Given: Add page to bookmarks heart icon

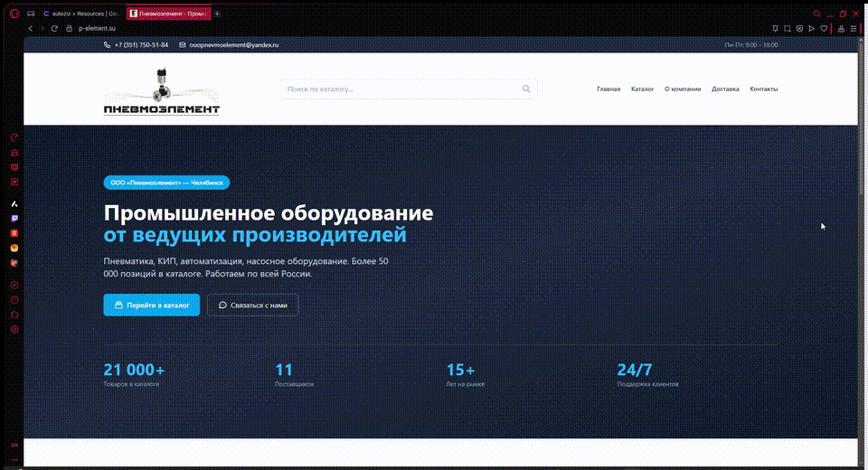Looking at the screenshot, I should 824,28.
